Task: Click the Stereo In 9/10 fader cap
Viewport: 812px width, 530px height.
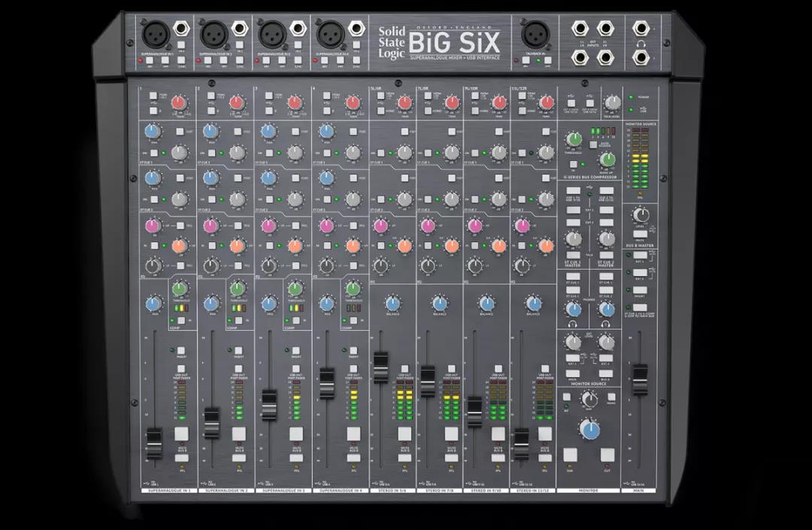Action: pos(474,412)
